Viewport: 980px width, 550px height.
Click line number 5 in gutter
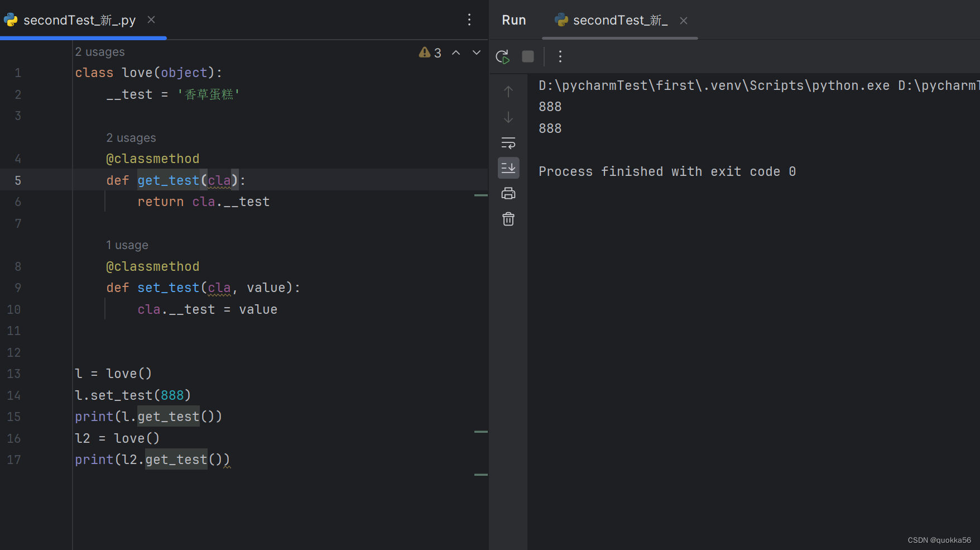(18, 180)
